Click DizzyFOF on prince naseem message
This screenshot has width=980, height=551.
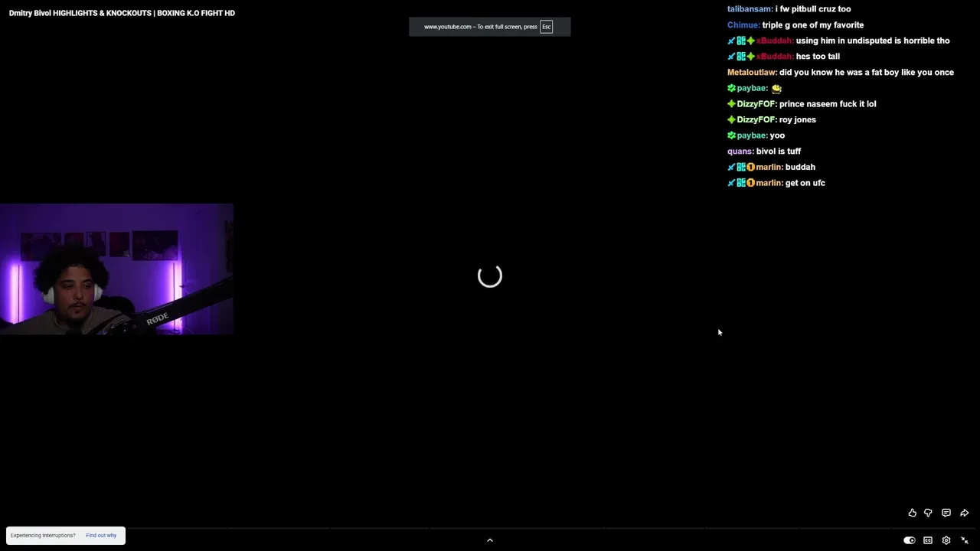coord(756,104)
